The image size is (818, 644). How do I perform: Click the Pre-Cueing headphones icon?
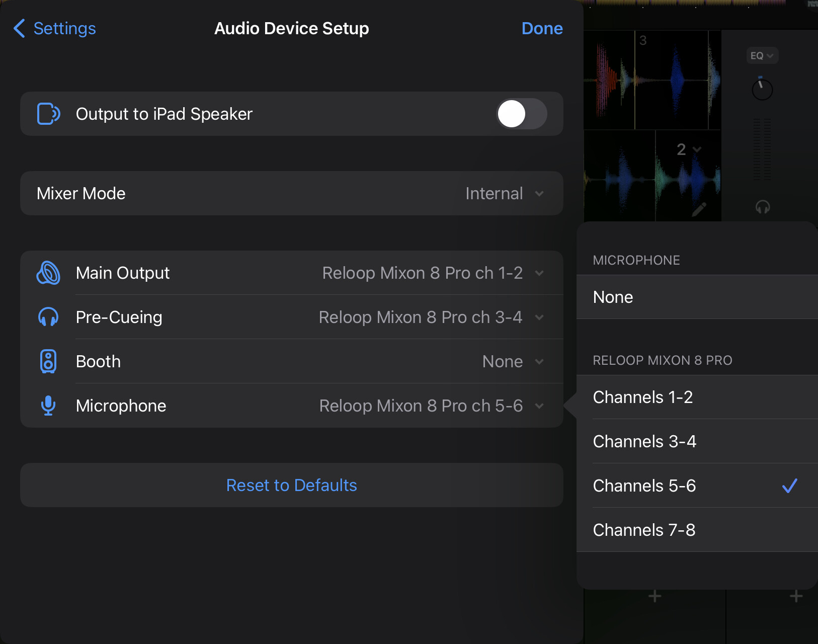tap(48, 317)
